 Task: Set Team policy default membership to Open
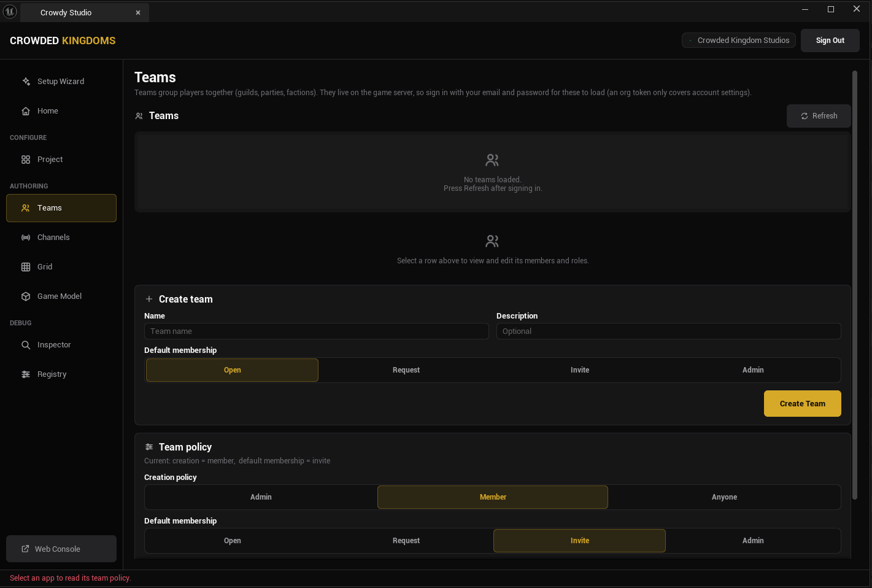pyautogui.click(x=232, y=541)
